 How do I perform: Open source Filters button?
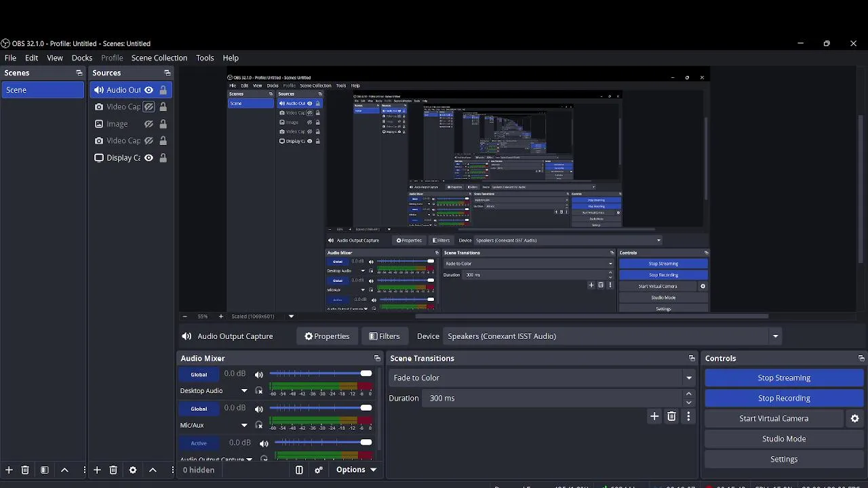[x=384, y=336]
